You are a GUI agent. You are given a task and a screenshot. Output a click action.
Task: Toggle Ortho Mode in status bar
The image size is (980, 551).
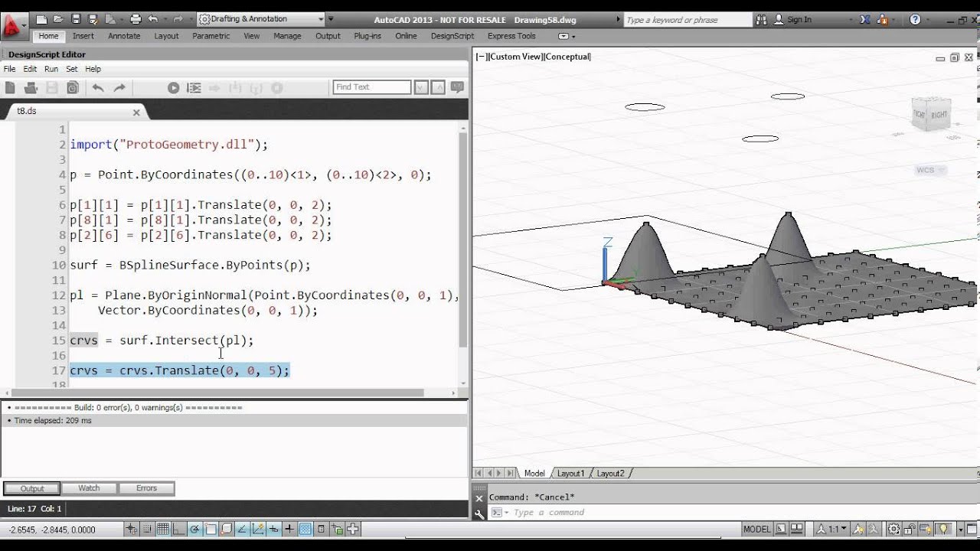178,529
